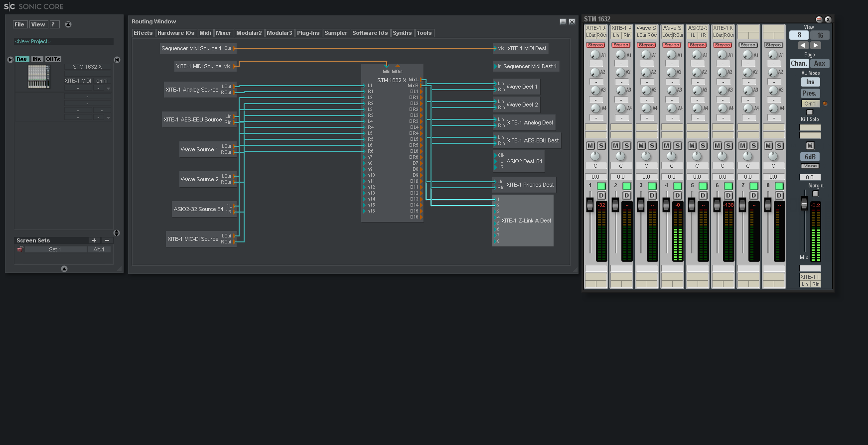Image resolution: width=868 pixels, height=445 pixels.
Task: Add a new screen set with plus
Action: [94, 240]
